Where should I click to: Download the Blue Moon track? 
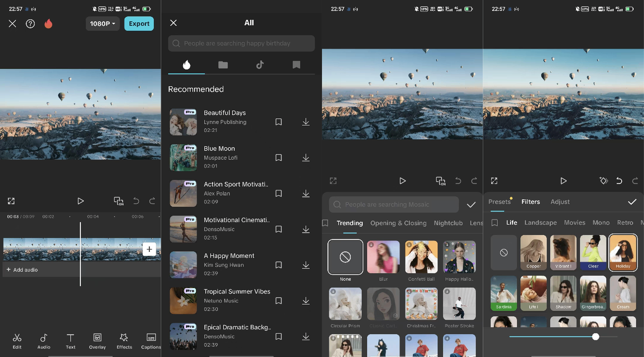(x=306, y=157)
